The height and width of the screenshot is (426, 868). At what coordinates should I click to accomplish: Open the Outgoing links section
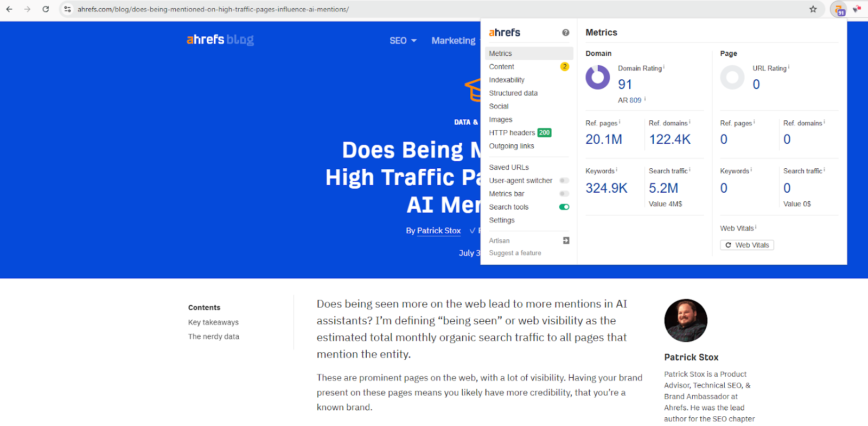pos(512,146)
